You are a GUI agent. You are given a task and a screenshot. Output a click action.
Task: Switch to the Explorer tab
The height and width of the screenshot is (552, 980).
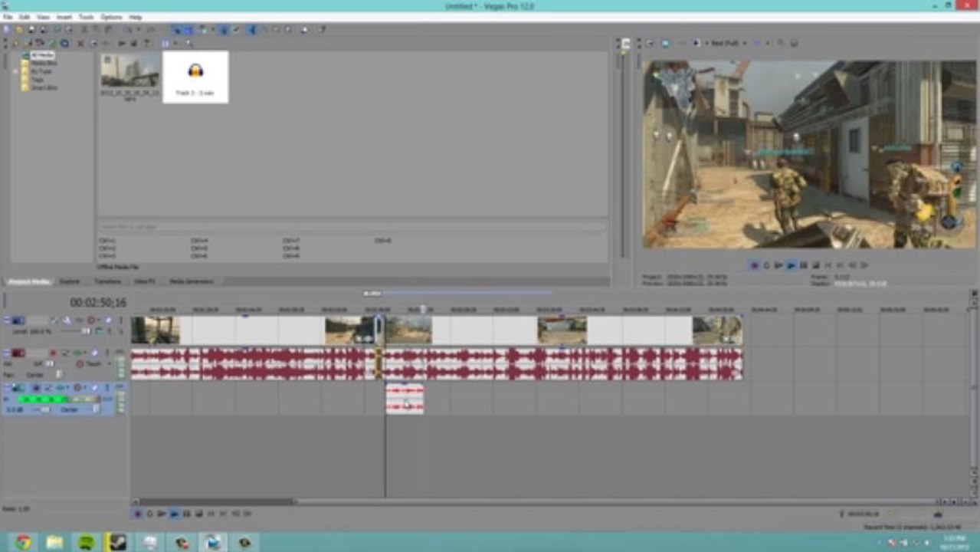click(x=70, y=281)
